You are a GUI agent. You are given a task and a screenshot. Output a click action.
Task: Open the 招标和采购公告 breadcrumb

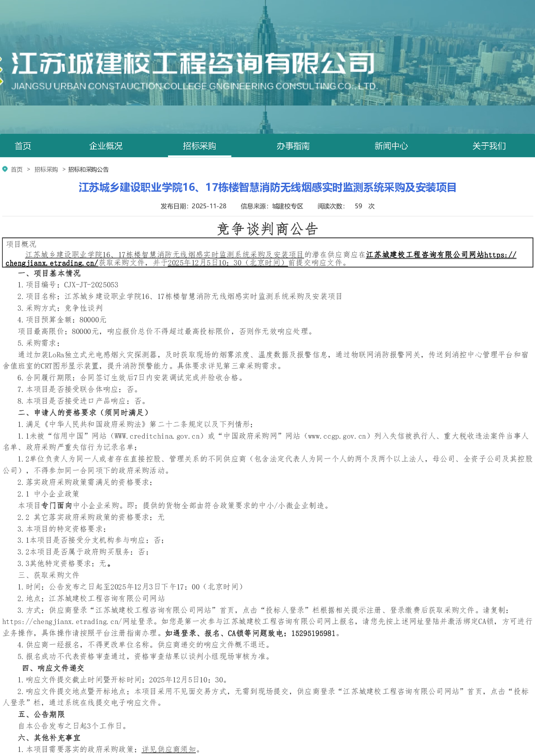[x=88, y=170]
